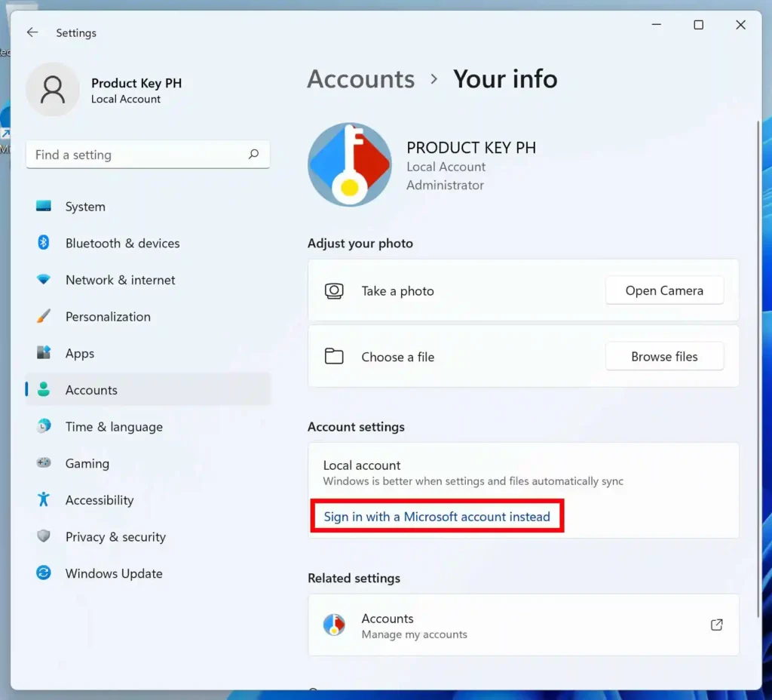Click the back arrow in Settings

click(x=32, y=32)
